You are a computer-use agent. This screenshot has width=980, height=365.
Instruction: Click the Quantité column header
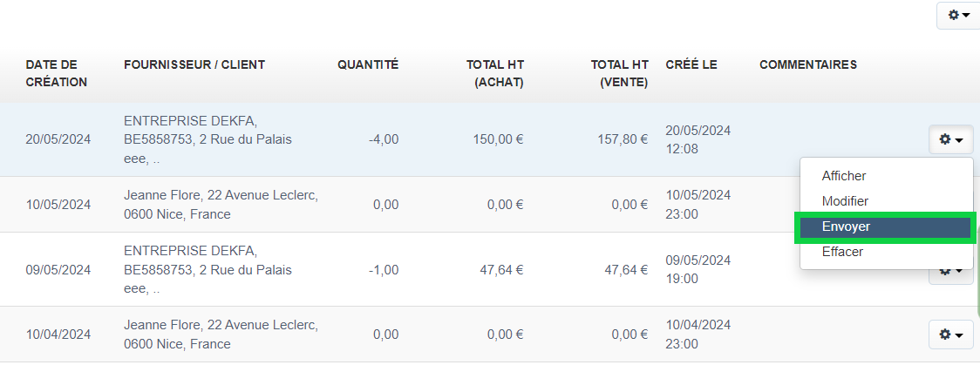368,64
